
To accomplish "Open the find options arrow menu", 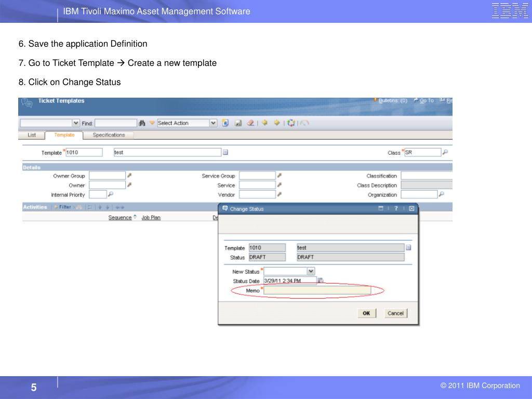I will (x=152, y=123).
